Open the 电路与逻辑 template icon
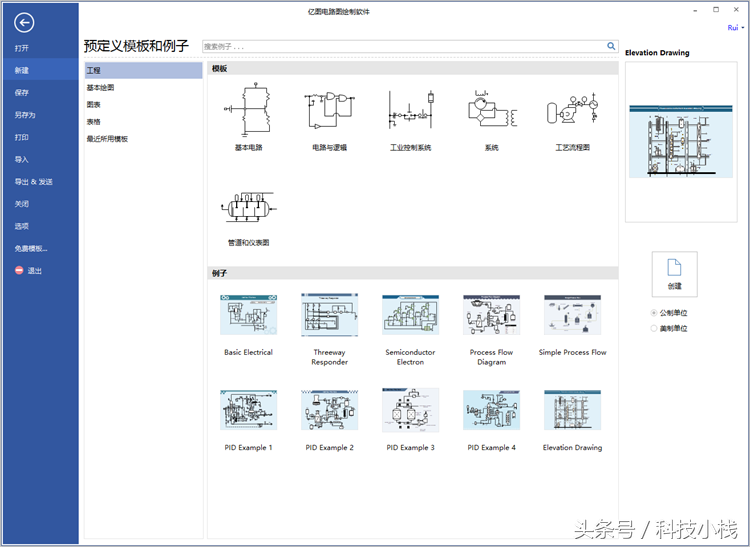The height and width of the screenshot is (547, 750). coord(330,111)
